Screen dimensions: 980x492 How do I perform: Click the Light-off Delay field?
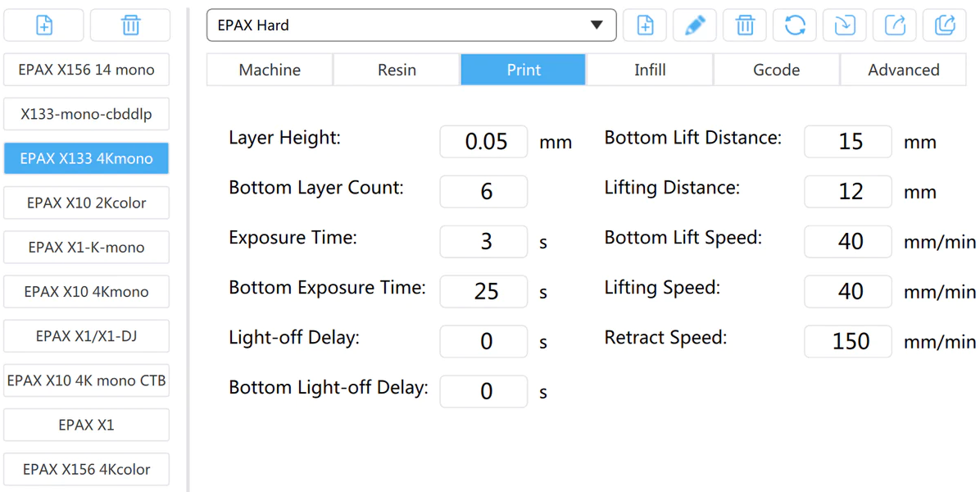pyautogui.click(x=483, y=342)
